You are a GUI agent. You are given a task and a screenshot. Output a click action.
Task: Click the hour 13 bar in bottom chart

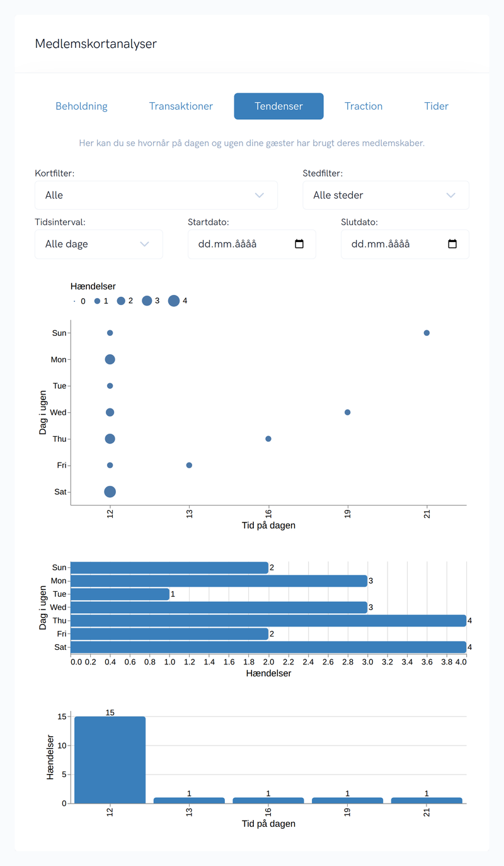pos(189,800)
